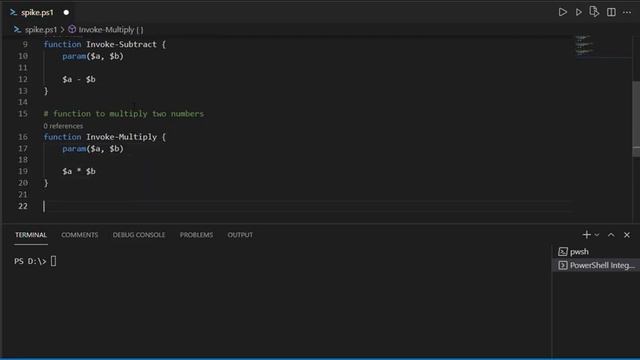Run selection with the second play icon
640x360 pixels.
pos(578,12)
